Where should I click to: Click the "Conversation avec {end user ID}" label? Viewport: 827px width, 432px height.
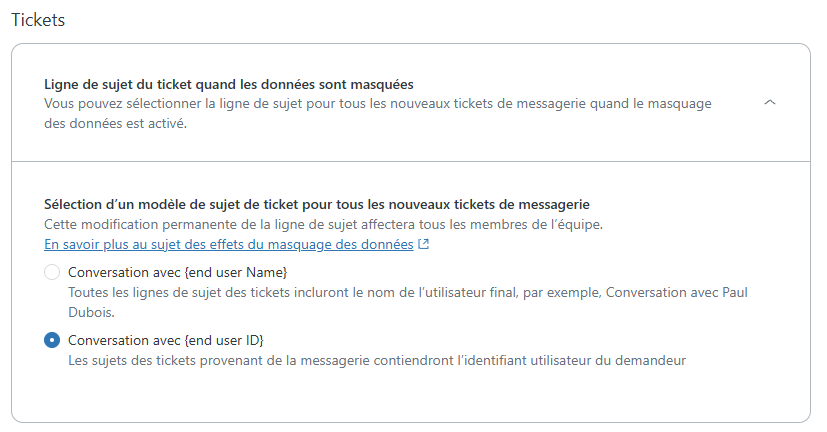[166, 340]
